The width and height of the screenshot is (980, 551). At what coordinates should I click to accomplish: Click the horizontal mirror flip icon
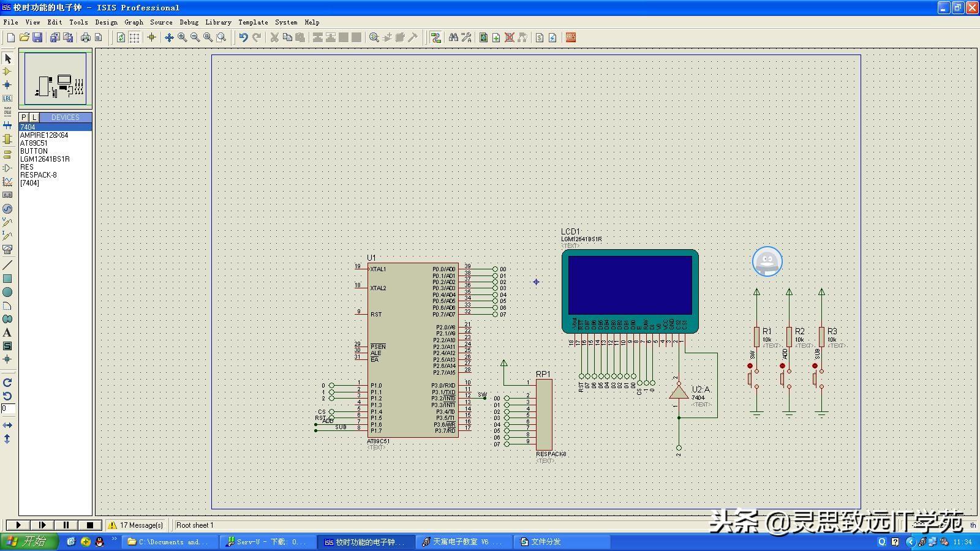coord(7,425)
